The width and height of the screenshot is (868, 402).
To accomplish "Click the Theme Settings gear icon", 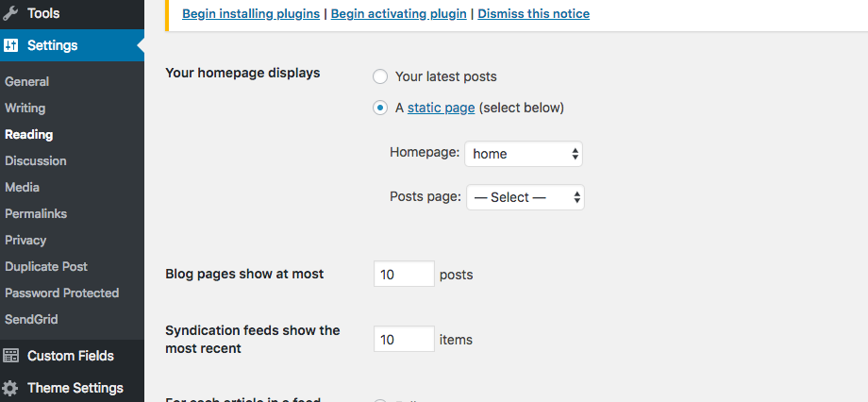I will pos(10,388).
